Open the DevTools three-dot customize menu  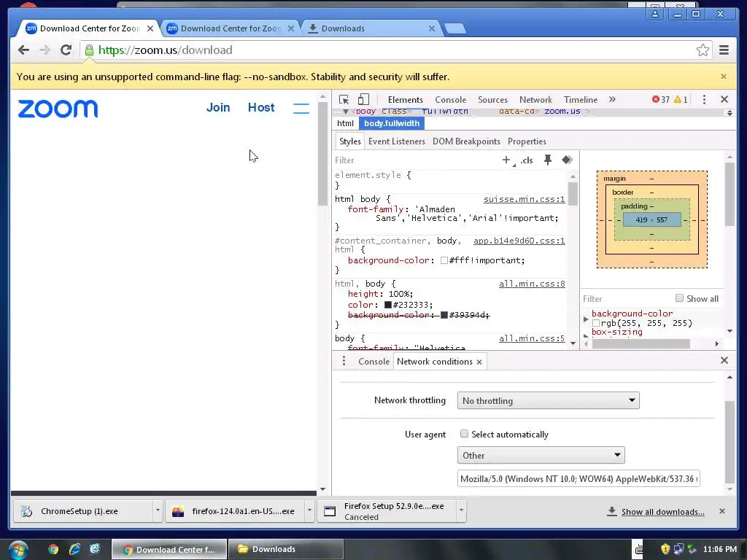click(x=704, y=99)
